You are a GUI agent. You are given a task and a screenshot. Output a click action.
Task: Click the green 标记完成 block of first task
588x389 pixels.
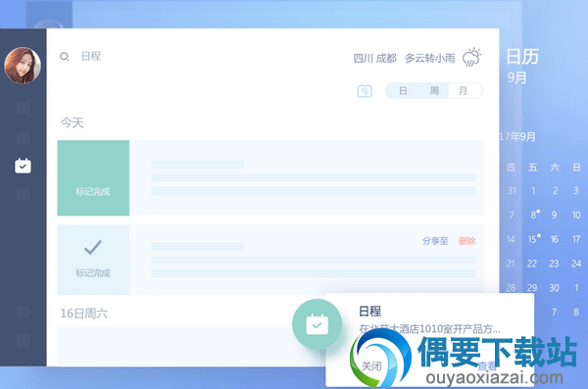point(93,177)
